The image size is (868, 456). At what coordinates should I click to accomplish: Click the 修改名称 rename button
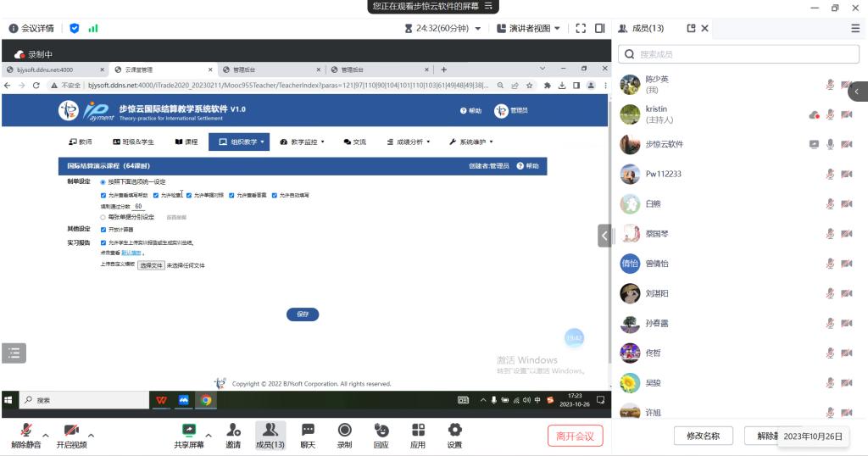tap(703, 436)
